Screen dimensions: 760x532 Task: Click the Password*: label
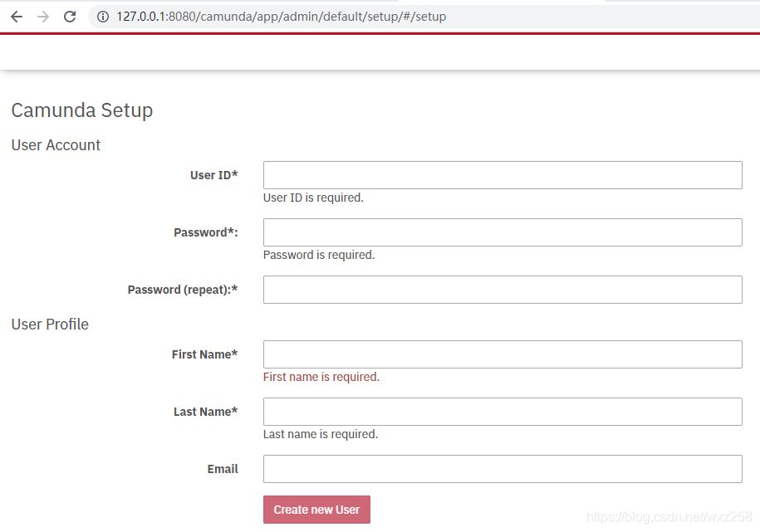pos(205,232)
